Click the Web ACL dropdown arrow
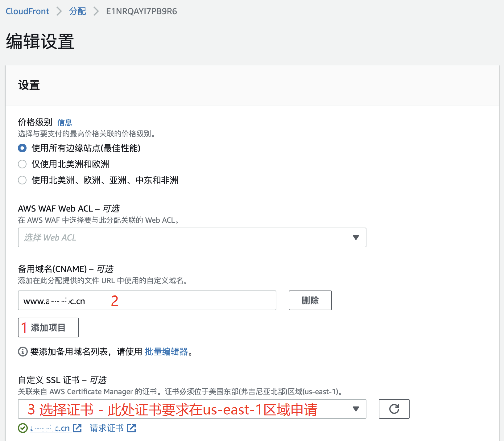 pos(356,237)
